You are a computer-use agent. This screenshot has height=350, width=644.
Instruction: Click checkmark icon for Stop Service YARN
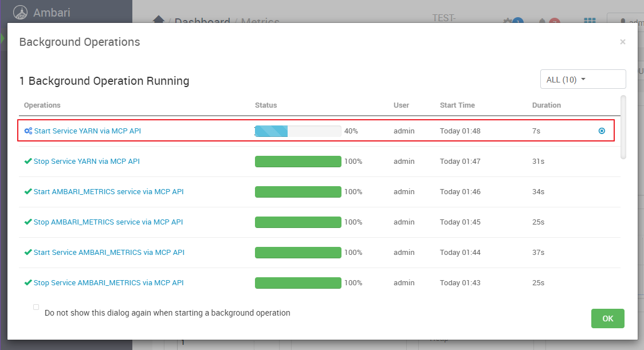[28, 162]
